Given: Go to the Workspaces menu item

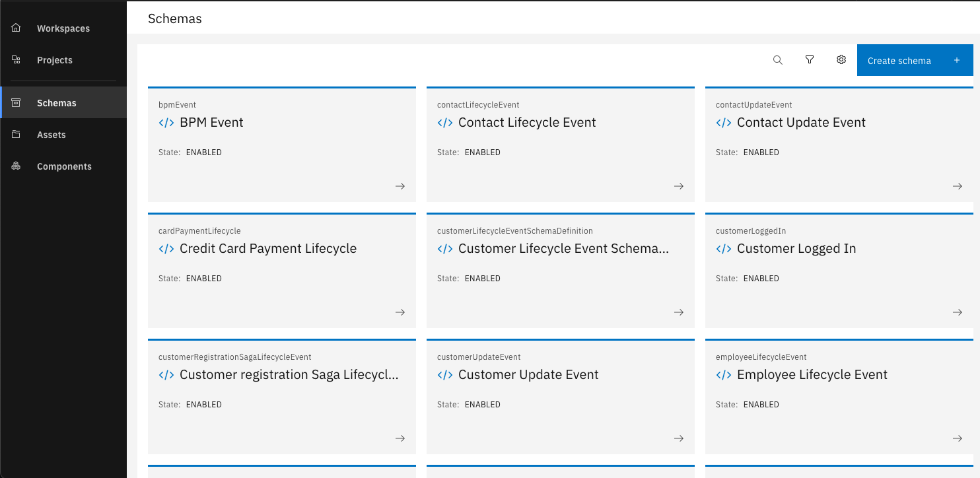Looking at the screenshot, I should (x=63, y=28).
